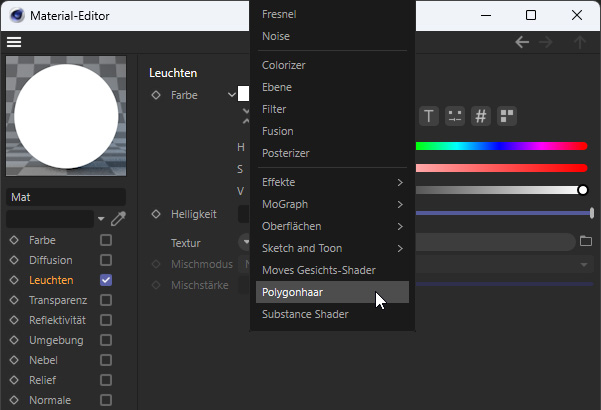Select the eyedropper picker icon below Mat
This screenshot has height=410, width=601.
coord(118,219)
